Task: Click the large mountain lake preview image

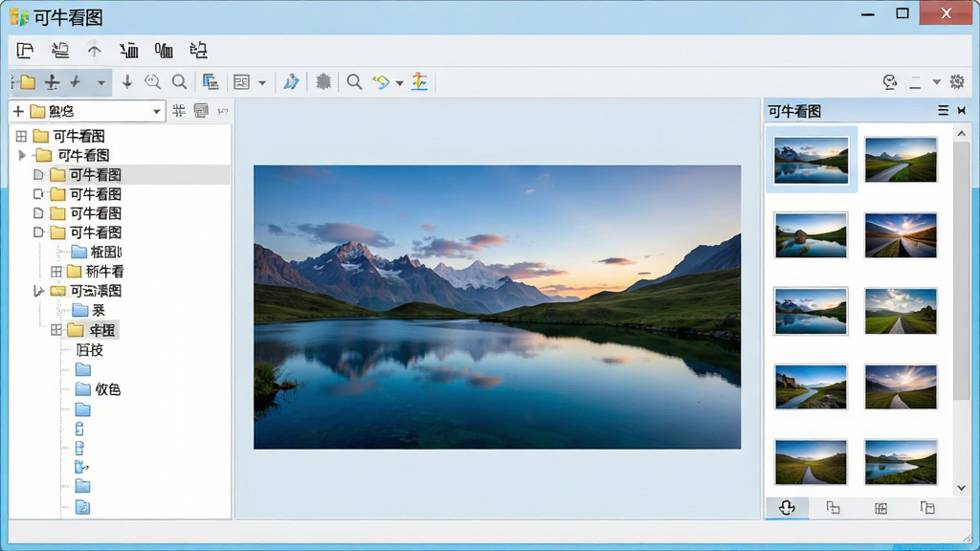Action: (x=497, y=307)
